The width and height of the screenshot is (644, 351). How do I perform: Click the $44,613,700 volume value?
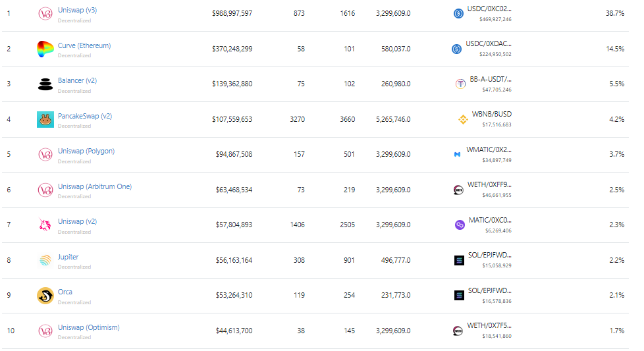(234, 331)
